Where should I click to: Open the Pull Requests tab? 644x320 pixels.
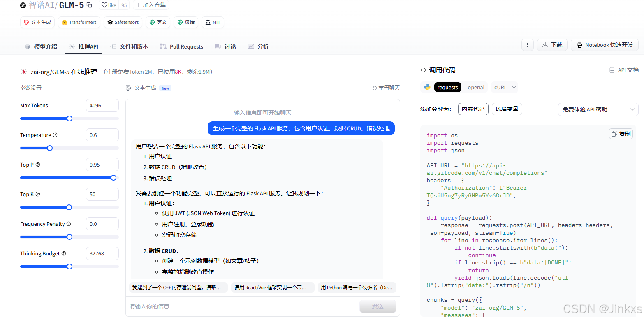coord(181,46)
